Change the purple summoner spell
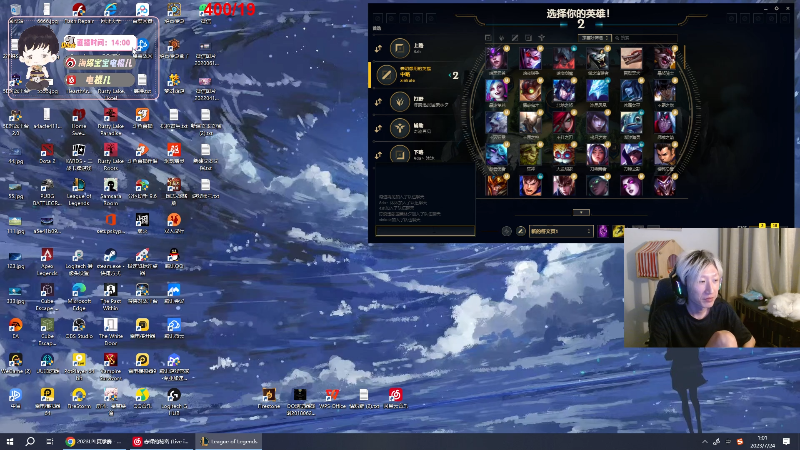The width and height of the screenshot is (800, 450). [603, 231]
